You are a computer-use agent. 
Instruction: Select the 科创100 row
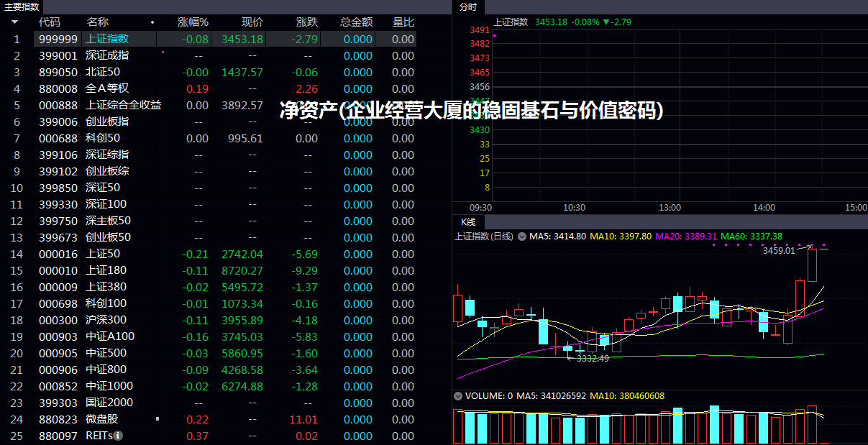(x=209, y=303)
